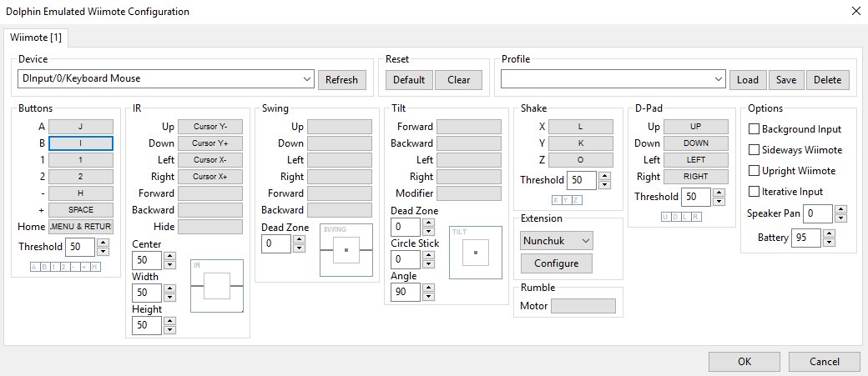Viewport: 868px width, 376px height.
Task: Increase the Buttons Threshold value
Action: click(x=103, y=242)
